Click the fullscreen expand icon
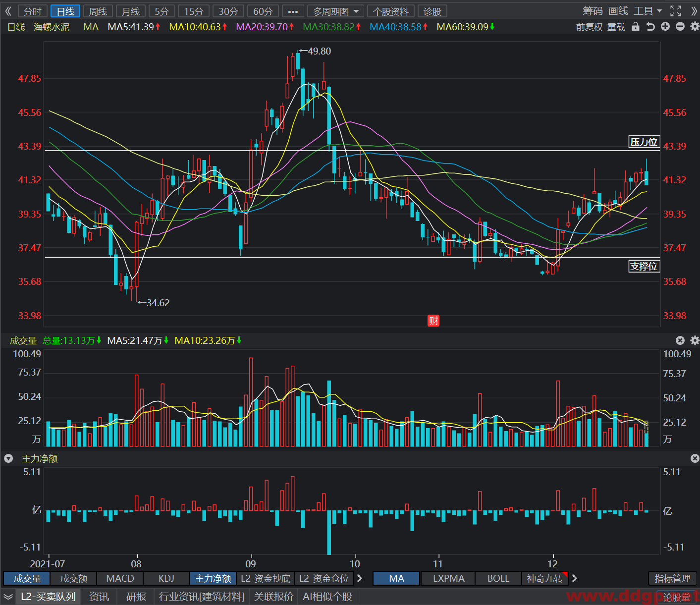The width and height of the screenshot is (700, 605). coord(676,11)
